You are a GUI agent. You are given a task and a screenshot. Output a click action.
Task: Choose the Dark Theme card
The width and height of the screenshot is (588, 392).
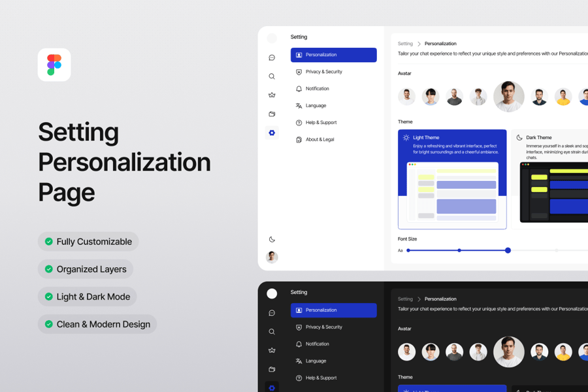point(550,179)
